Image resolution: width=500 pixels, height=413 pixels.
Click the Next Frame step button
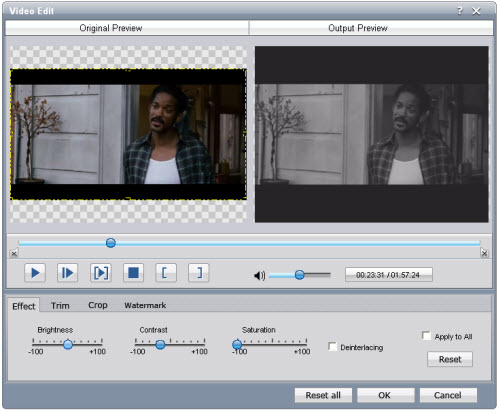pyautogui.click(x=67, y=273)
